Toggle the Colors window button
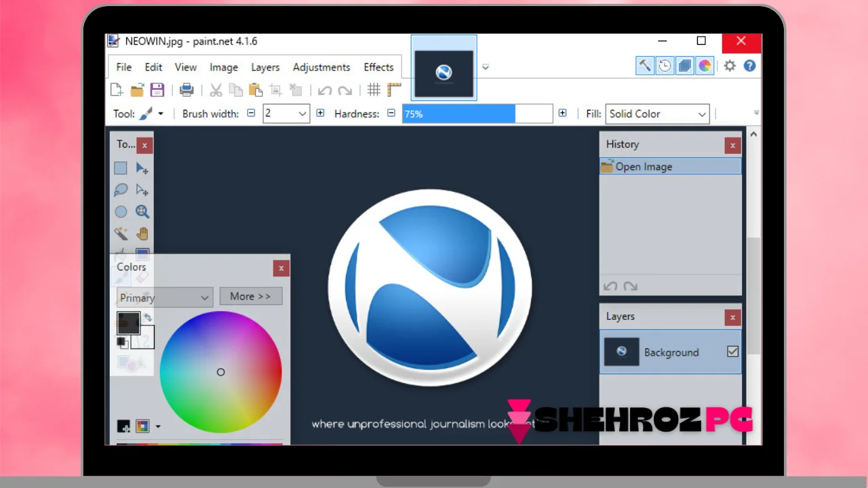Screen dimensions: 868x488 tap(705, 66)
